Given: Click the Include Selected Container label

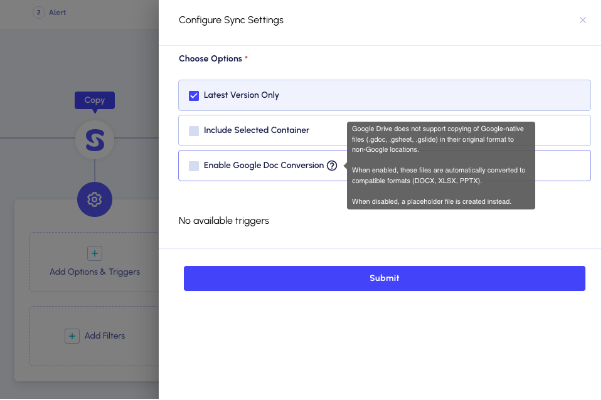Looking at the screenshot, I should click(x=256, y=130).
